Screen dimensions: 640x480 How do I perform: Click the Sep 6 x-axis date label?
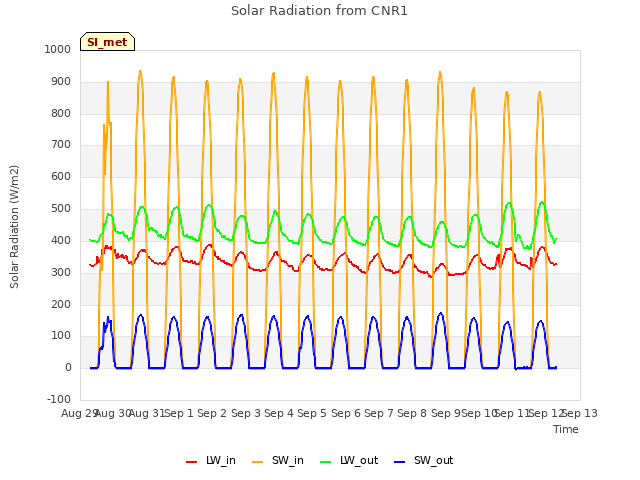click(x=346, y=413)
